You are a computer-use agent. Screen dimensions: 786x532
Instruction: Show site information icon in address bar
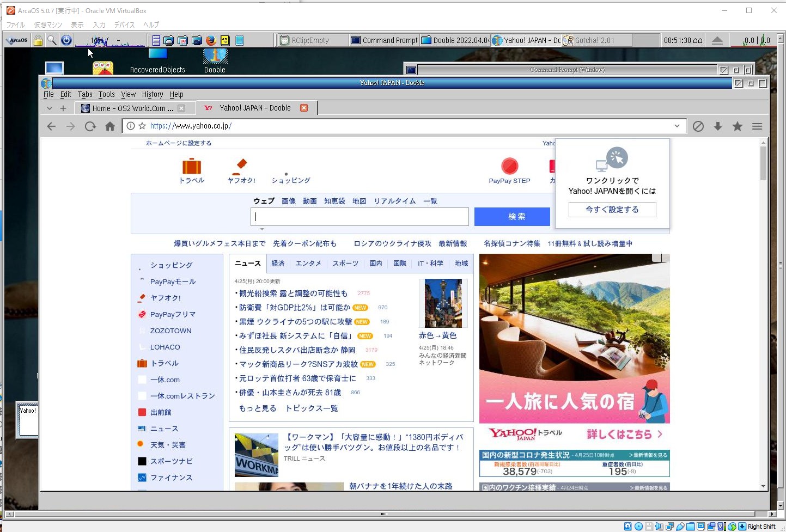(131, 126)
